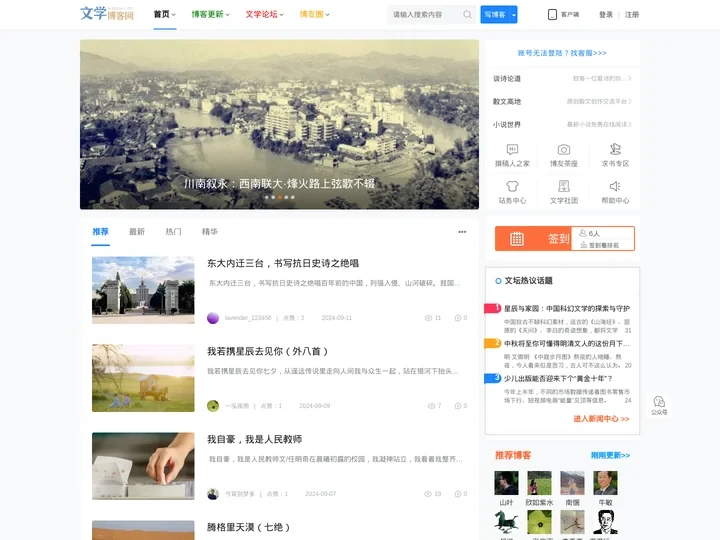
Task: Click views eye icon on 我若携星辰去见你 post
Action: tap(431, 406)
